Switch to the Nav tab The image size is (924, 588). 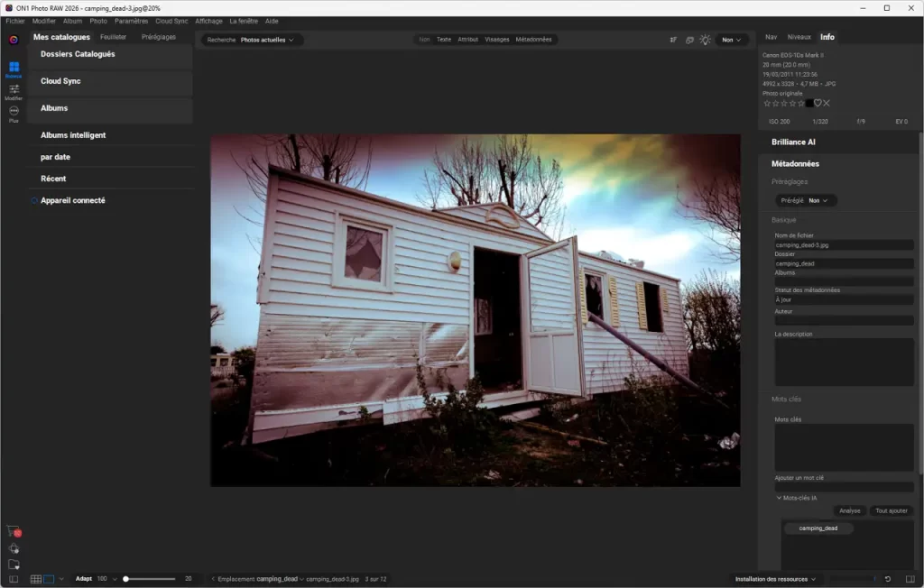pyautogui.click(x=771, y=37)
